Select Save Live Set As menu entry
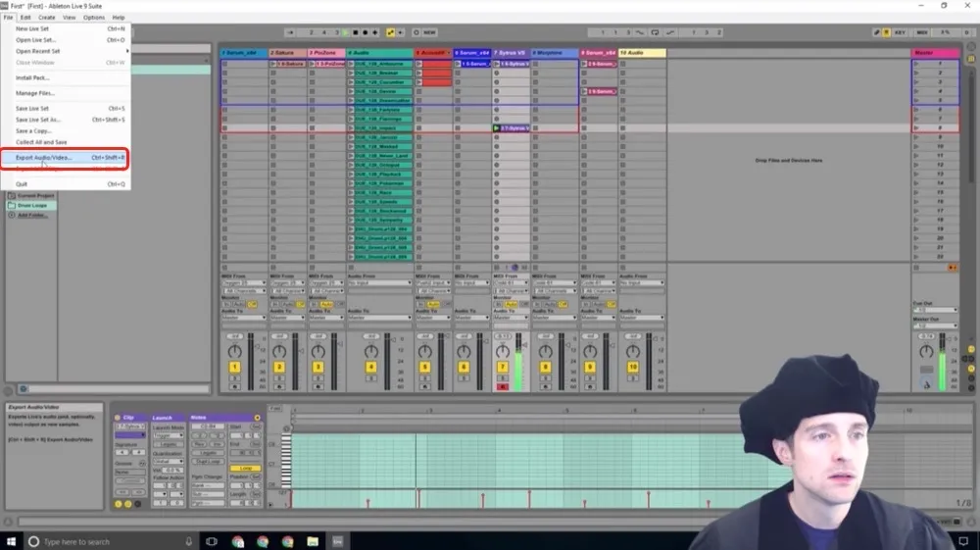 click(65, 120)
